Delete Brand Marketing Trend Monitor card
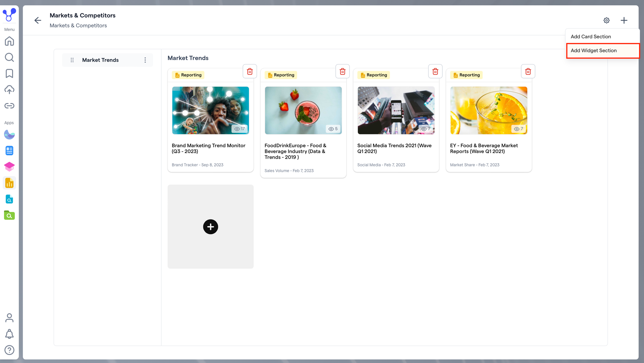Screen dimensions: 644x363 pos(250,71)
